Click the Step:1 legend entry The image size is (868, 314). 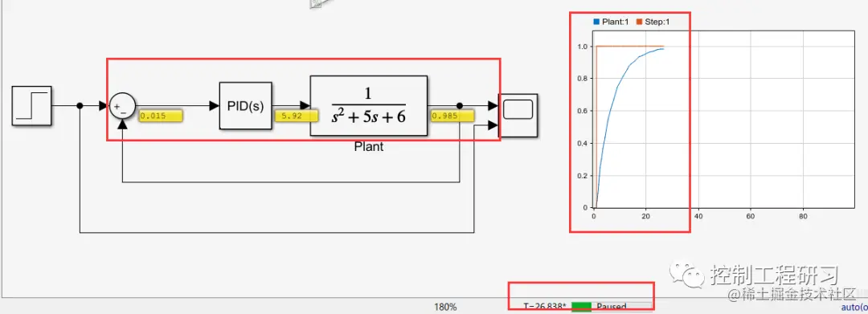point(653,22)
